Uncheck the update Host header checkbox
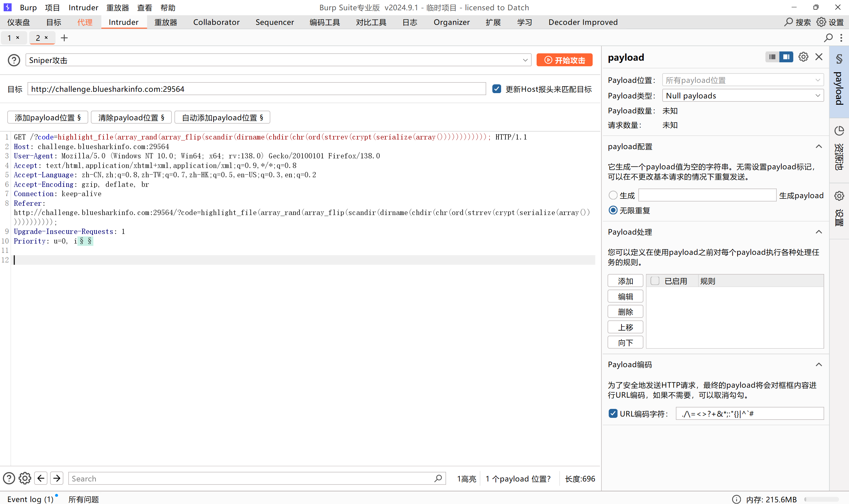Screen dimensions: 849x504 pyautogui.click(x=496, y=89)
